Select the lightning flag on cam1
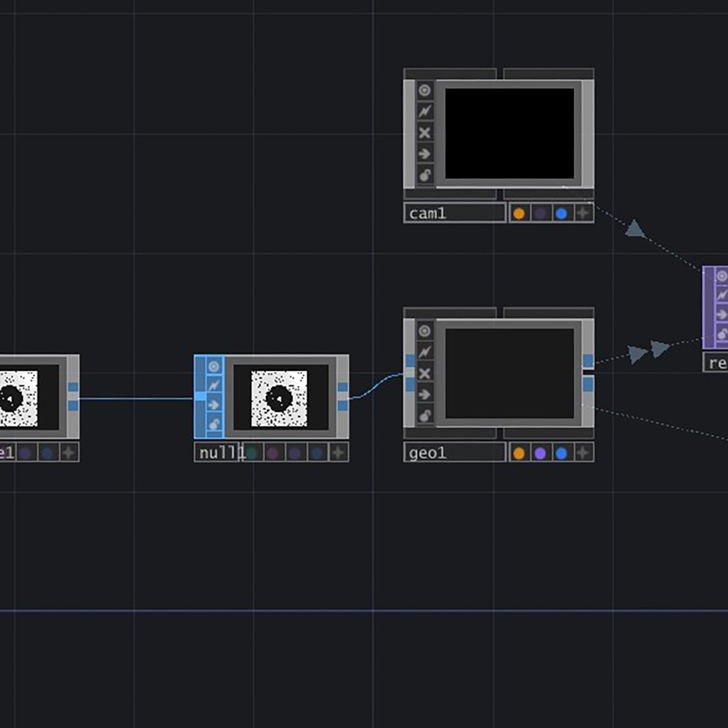Viewport: 728px width, 728px height. click(425, 111)
